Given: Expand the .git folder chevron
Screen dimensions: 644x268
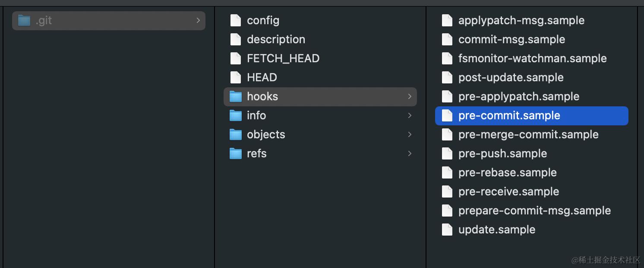Looking at the screenshot, I should (x=198, y=20).
